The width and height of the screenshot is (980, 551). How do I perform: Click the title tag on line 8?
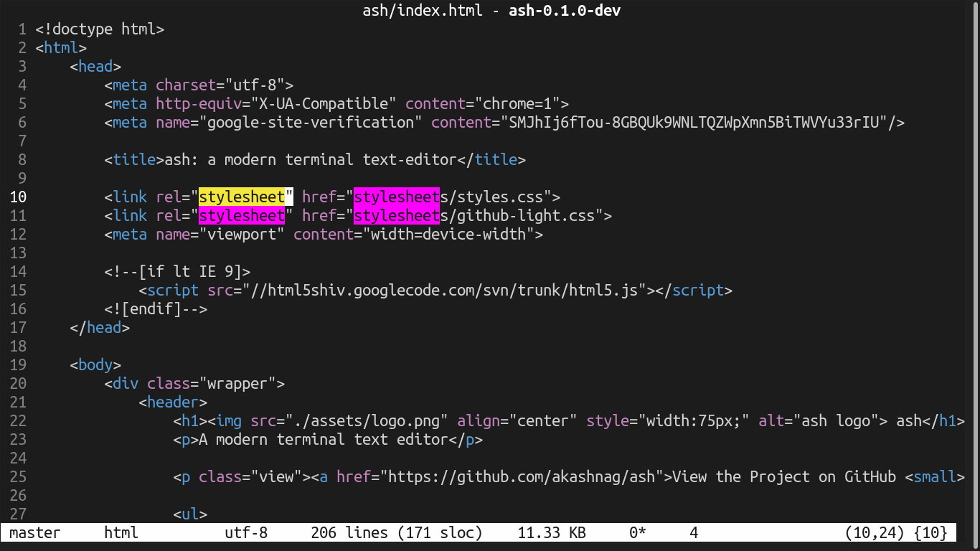pos(133,159)
